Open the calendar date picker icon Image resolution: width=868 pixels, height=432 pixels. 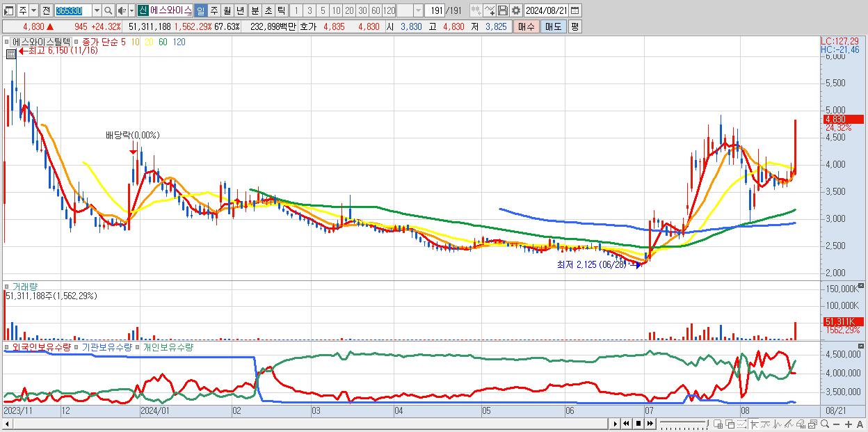pyautogui.click(x=574, y=10)
